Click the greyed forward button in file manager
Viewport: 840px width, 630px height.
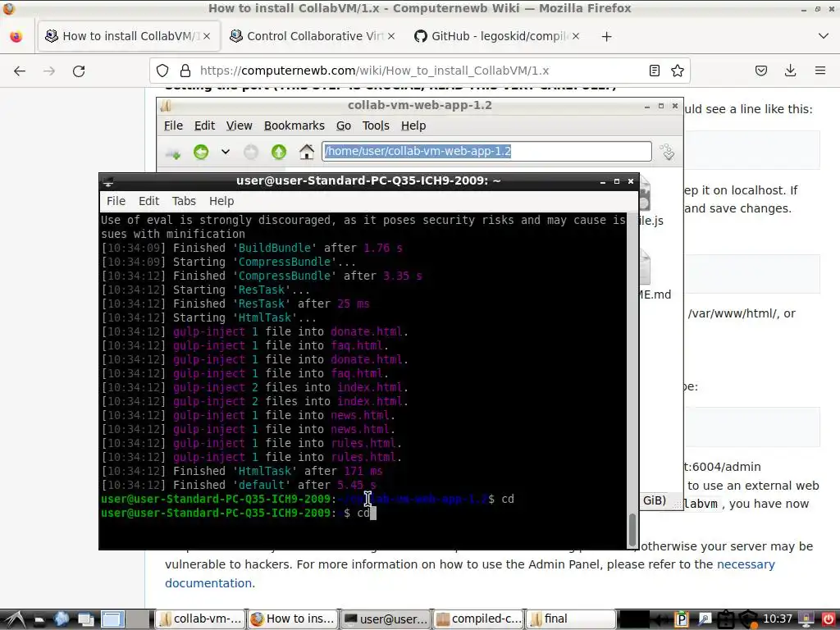click(x=251, y=152)
